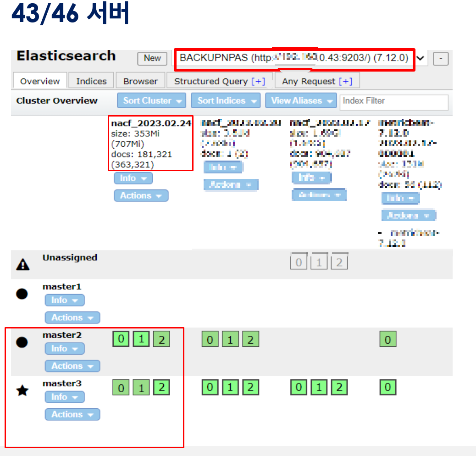Select the nacf_2023.02.24 index title
The width and height of the screenshot is (476, 456).
tap(151, 123)
